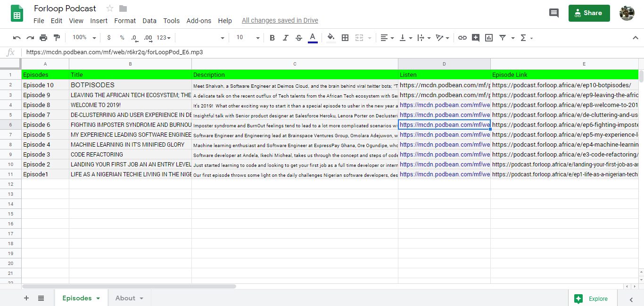Toggle strikethrough formatting

pyautogui.click(x=298, y=38)
